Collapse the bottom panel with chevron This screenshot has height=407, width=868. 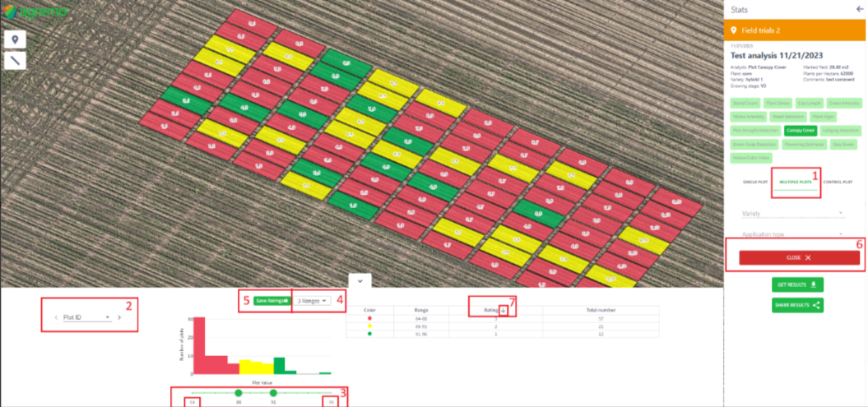point(360,280)
